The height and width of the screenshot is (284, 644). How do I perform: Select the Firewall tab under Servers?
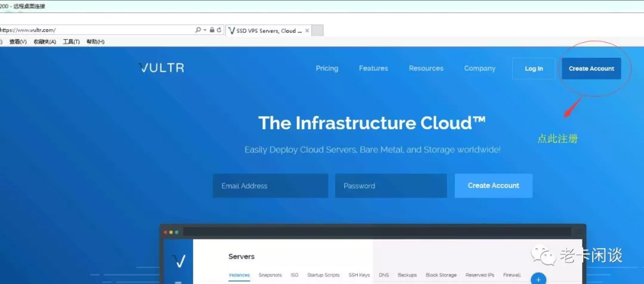512,275
